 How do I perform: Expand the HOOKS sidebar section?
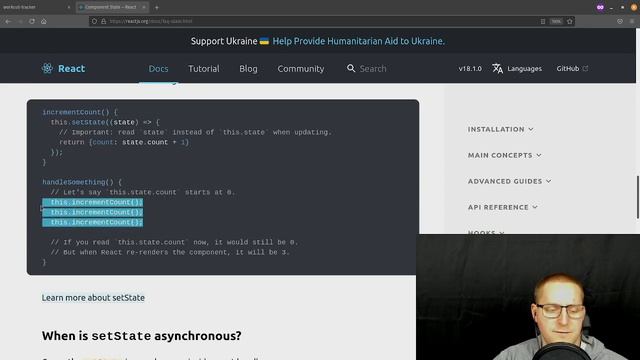pyautogui.click(x=486, y=232)
